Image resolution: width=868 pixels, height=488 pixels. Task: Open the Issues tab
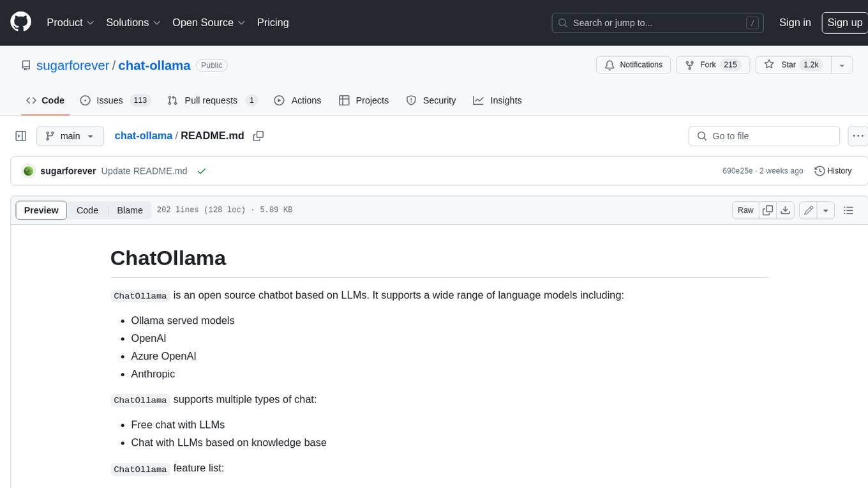point(115,100)
